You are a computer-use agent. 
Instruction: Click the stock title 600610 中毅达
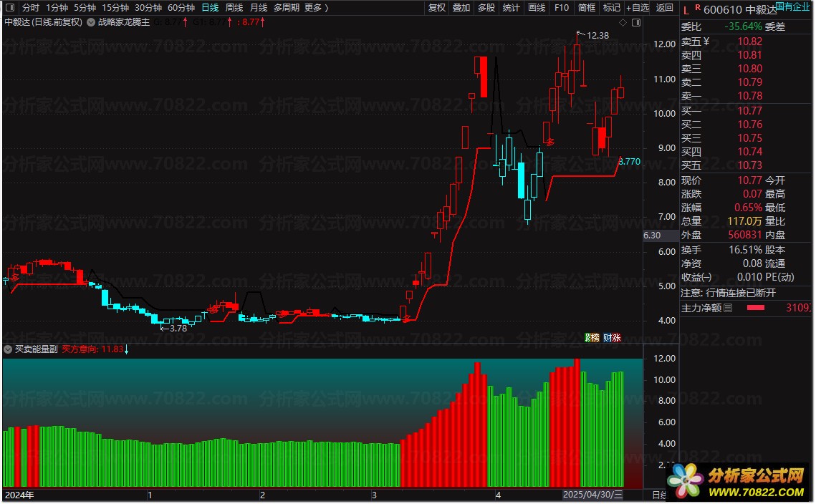740,10
